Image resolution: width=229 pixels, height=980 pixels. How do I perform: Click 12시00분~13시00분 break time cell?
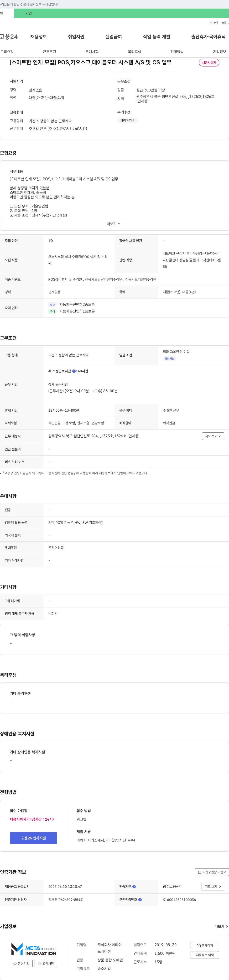64,410
